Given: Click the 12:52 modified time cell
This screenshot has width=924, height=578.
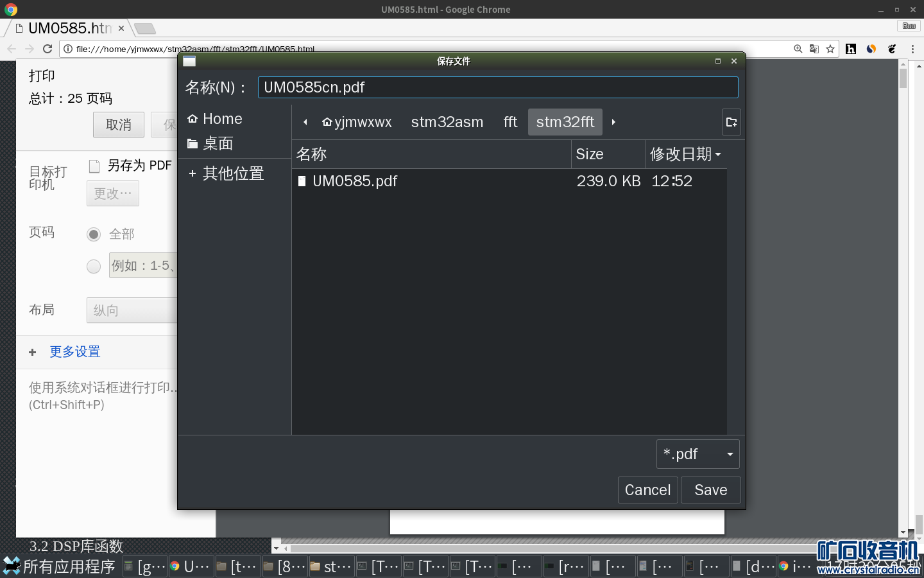Looking at the screenshot, I should [x=672, y=181].
